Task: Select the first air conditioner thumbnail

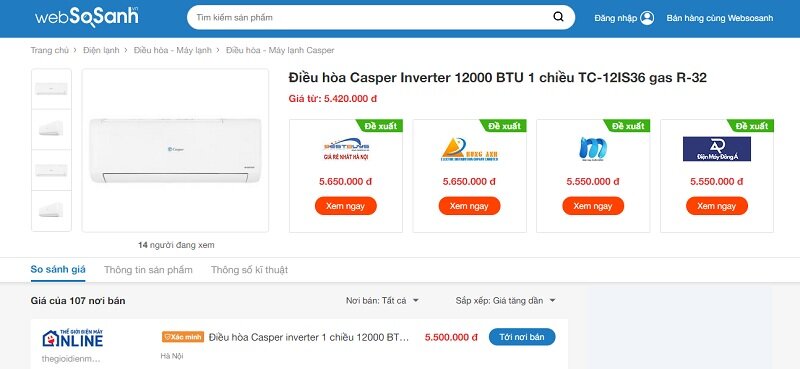Action: tap(51, 88)
